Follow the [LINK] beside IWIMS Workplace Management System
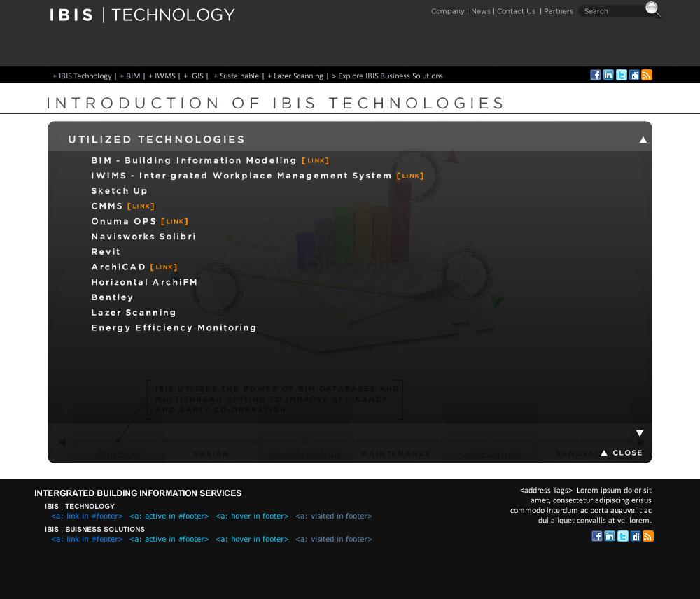Viewport: 700px width, 599px height. tap(410, 176)
